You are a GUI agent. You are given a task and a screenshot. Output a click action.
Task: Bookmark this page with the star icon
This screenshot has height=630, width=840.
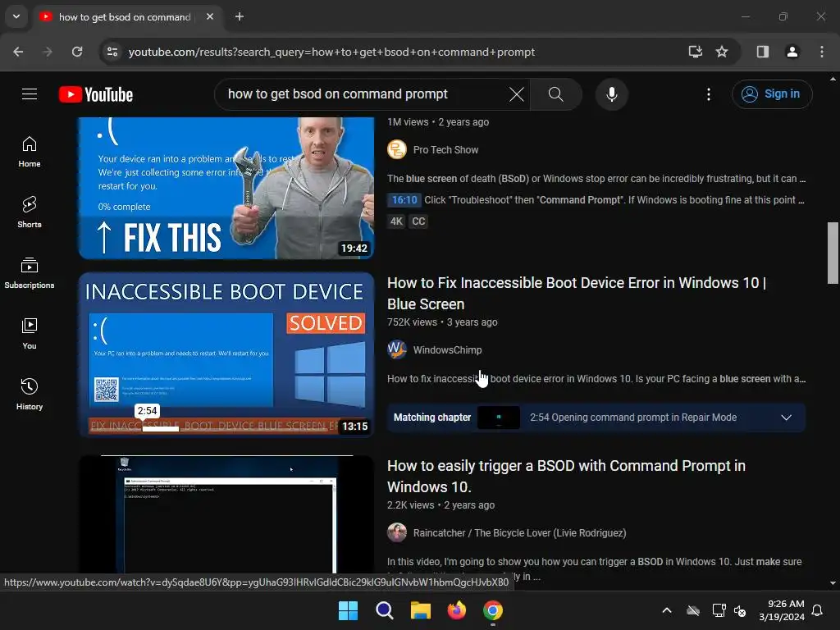tap(722, 52)
